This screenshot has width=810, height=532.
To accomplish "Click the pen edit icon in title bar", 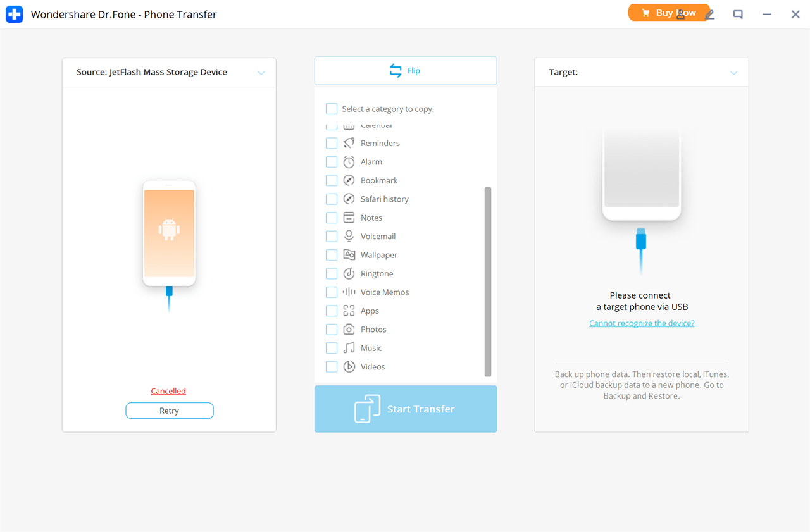I will pyautogui.click(x=709, y=14).
